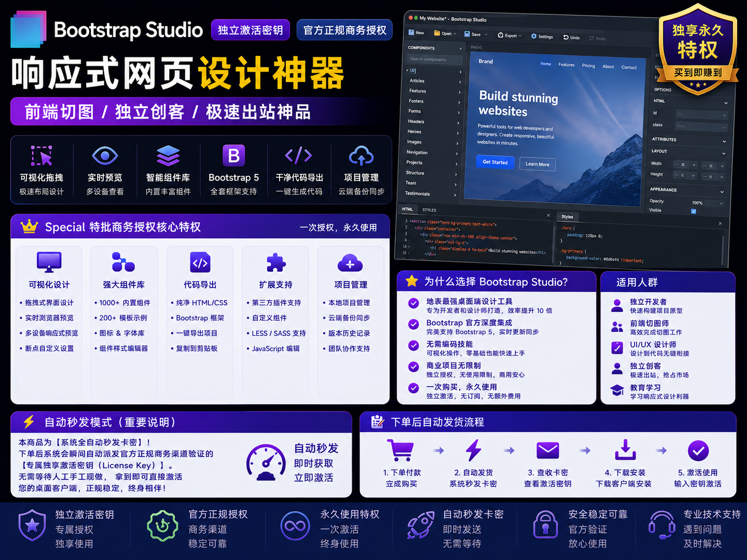Open the Opacity value dropdown
Screen dimensions: 747x560
721,203
